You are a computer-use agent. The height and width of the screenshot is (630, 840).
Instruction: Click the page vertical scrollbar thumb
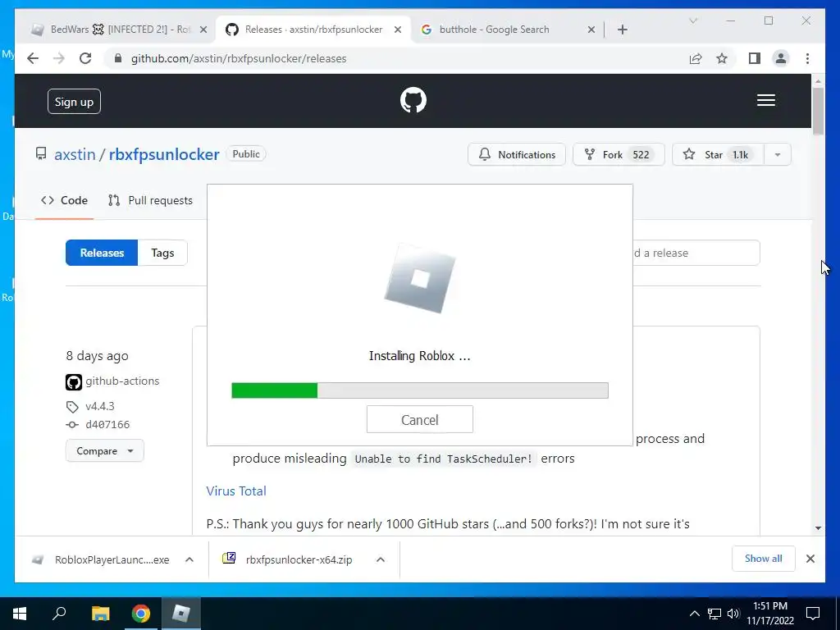pos(818,111)
